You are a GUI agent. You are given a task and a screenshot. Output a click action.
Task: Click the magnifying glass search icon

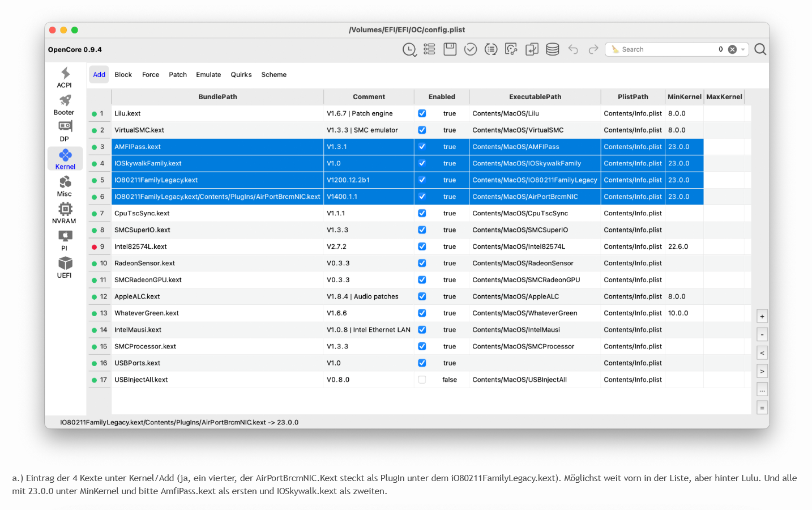[760, 49]
